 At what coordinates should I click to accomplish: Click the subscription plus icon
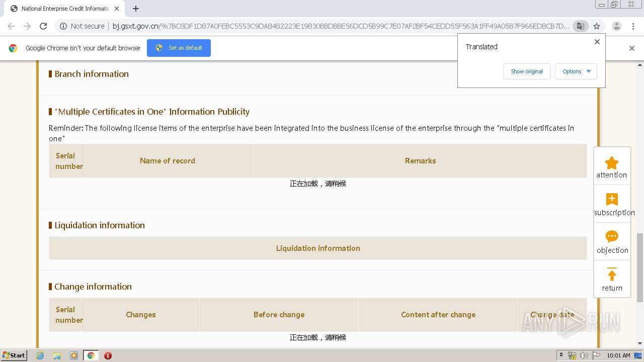pyautogui.click(x=611, y=200)
